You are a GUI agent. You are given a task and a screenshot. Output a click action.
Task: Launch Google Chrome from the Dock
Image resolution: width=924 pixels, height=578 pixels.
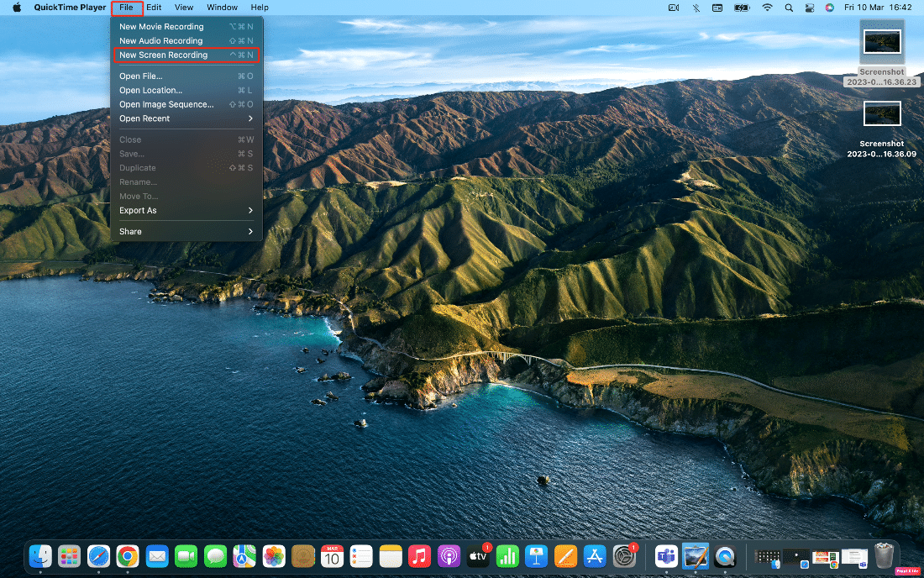128,556
